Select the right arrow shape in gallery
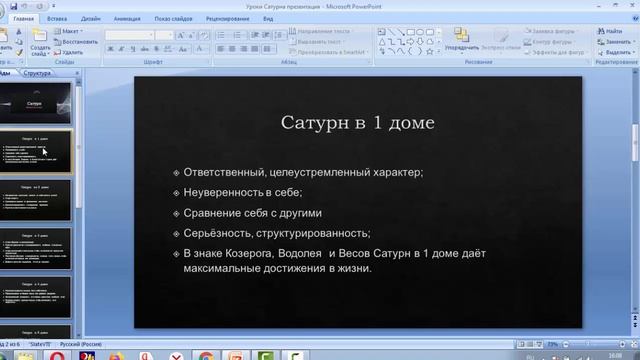This screenshot has width=640, height=360. (410, 42)
